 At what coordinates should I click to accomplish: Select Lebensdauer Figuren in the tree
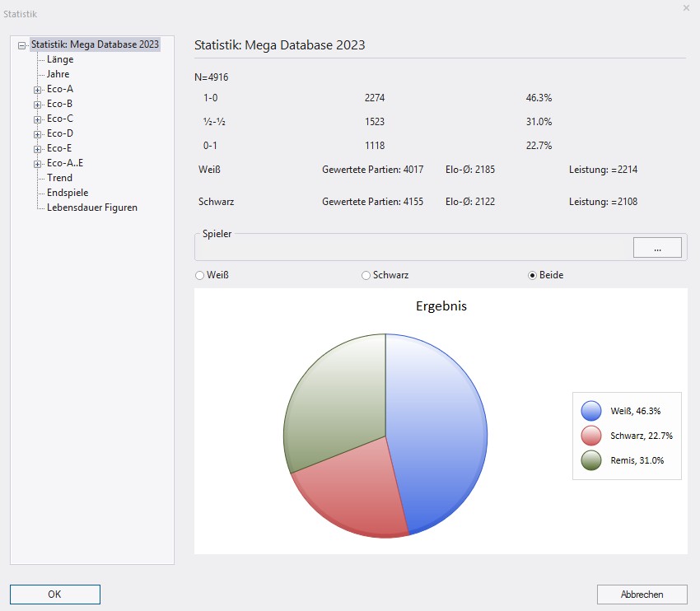click(x=91, y=208)
